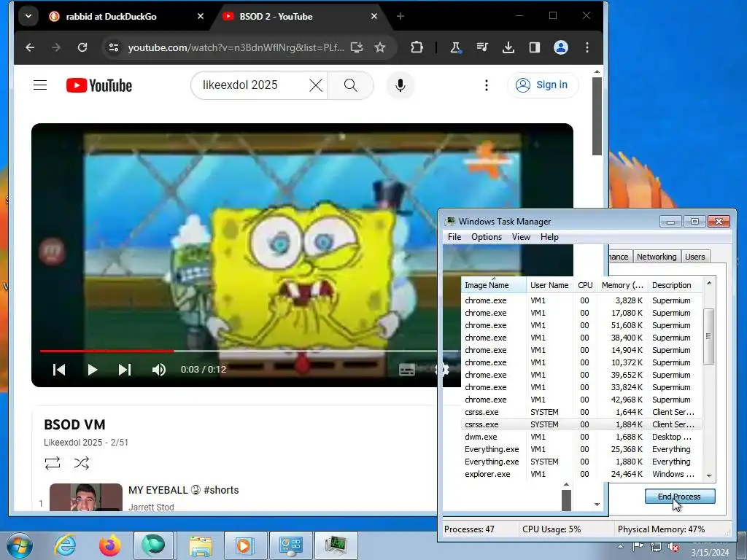Screen dimensions: 747x560
Task: Switch to Users tab in Task Manager
Action: [694, 257]
